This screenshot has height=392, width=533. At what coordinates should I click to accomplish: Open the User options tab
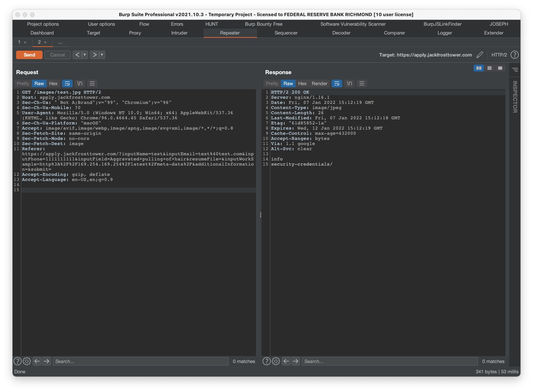(x=102, y=24)
